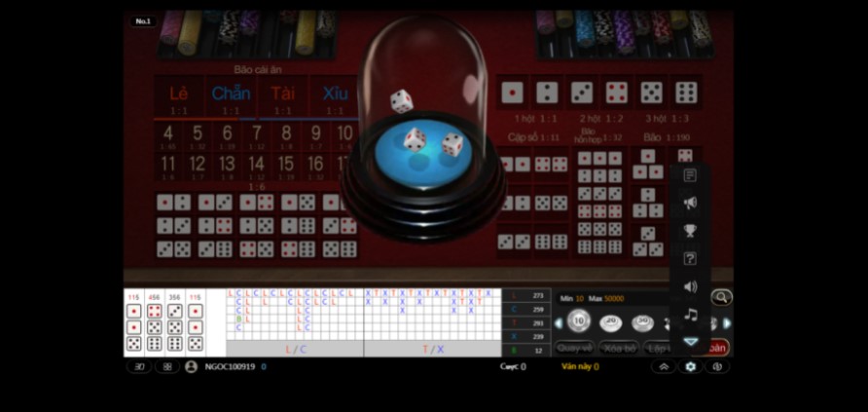Screen dimensions: 868x412
Task: Bet on dice combination one and four
Action: [x=257, y=203]
